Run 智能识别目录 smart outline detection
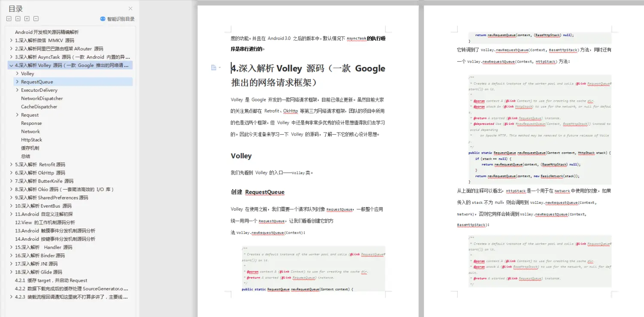Screen dimensions: 644x317 click(117, 19)
